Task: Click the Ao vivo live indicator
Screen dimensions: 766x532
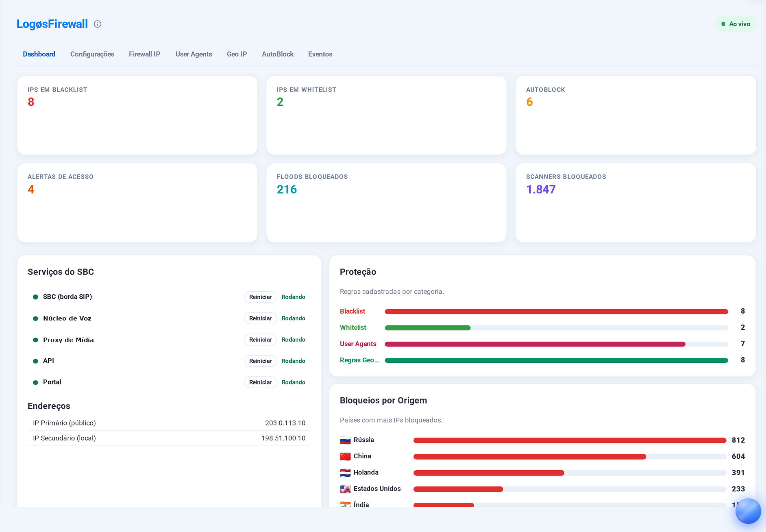Action: click(x=736, y=24)
